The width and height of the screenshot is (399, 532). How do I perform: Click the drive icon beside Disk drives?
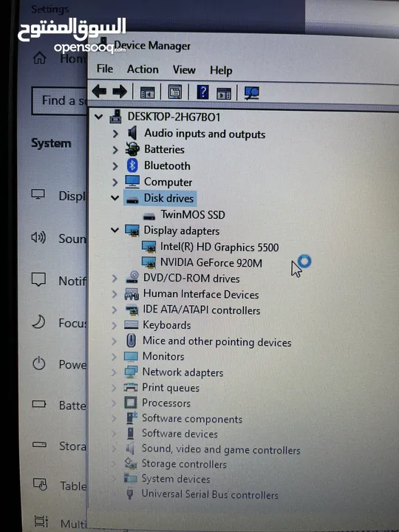coord(132,199)
